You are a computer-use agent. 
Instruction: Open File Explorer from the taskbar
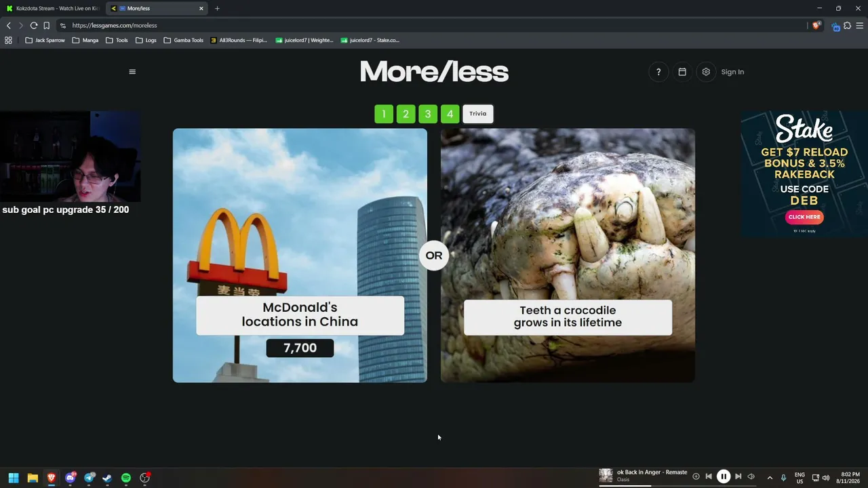33,478
